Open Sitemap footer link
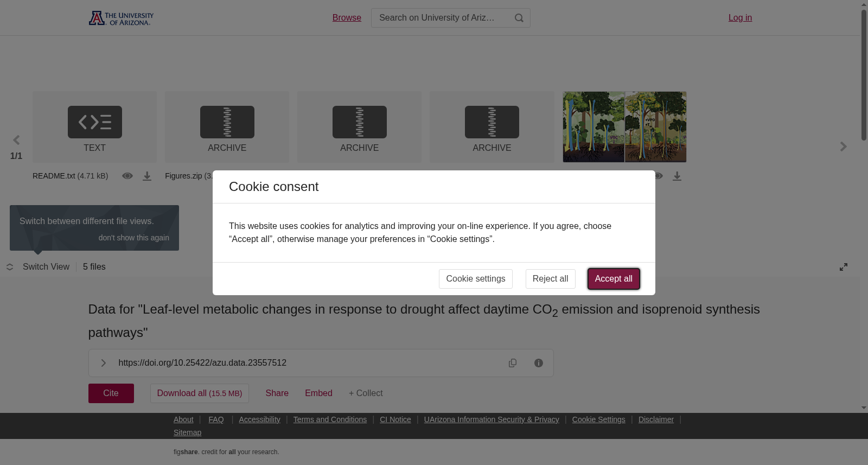This screenshot has width=868, height=465. pyautogui.click(x=187, y=432)
